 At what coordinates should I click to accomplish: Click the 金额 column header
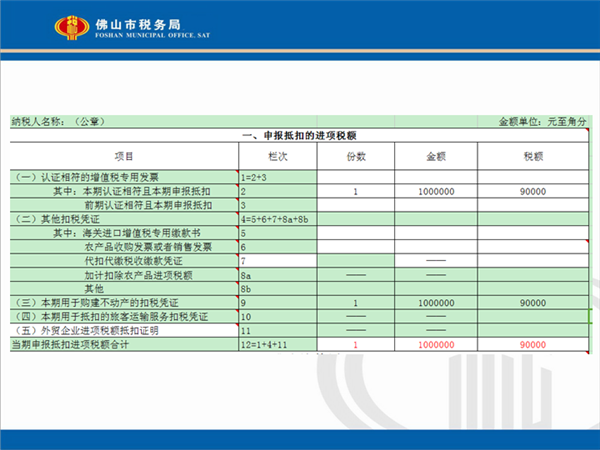point(436,156)
